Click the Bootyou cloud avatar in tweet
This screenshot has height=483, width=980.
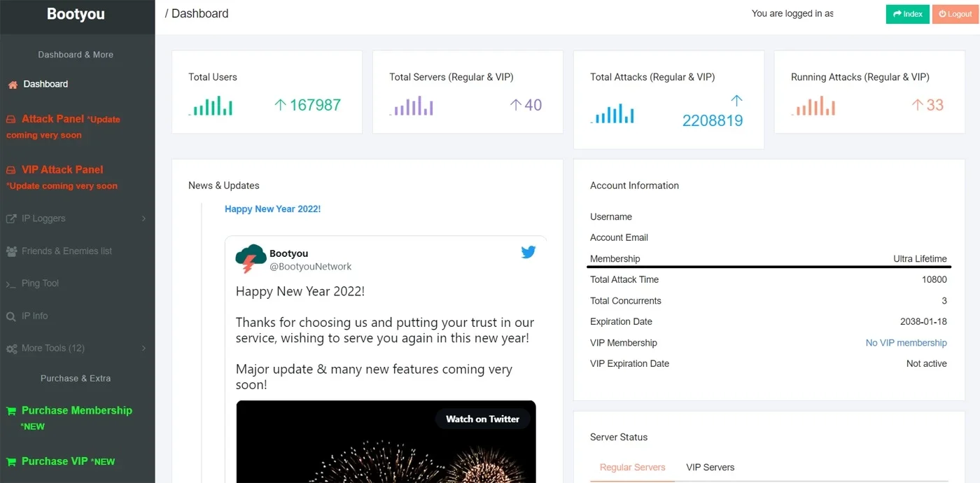(x=251, y=259)
